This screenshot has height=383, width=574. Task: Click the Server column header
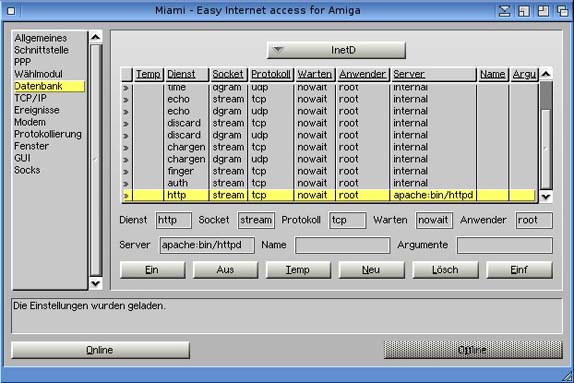pyautogui.click(x=433, y=74)
